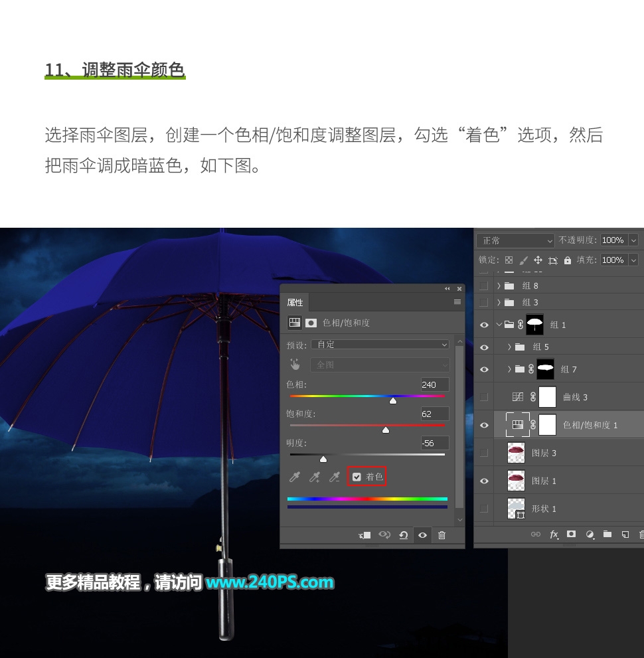
Task: Show the 曲线 3 layer by clicking its eye
Action: coord(484,396)
